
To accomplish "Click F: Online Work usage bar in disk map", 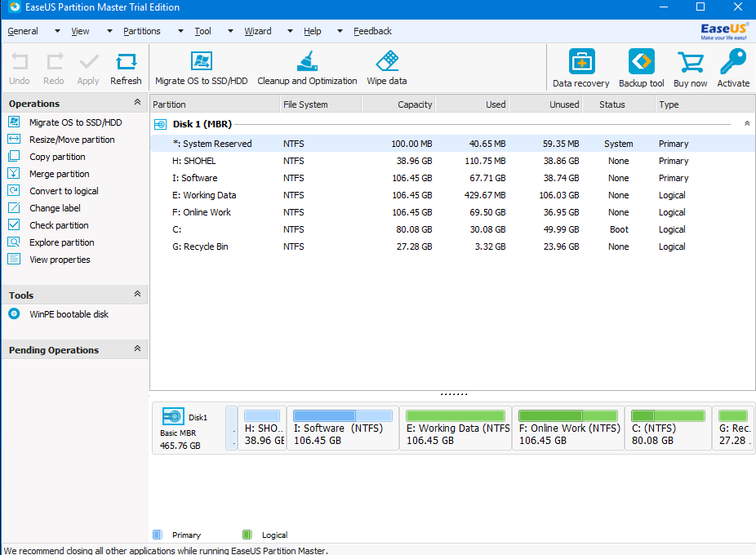I will click(x=568, y=415).
